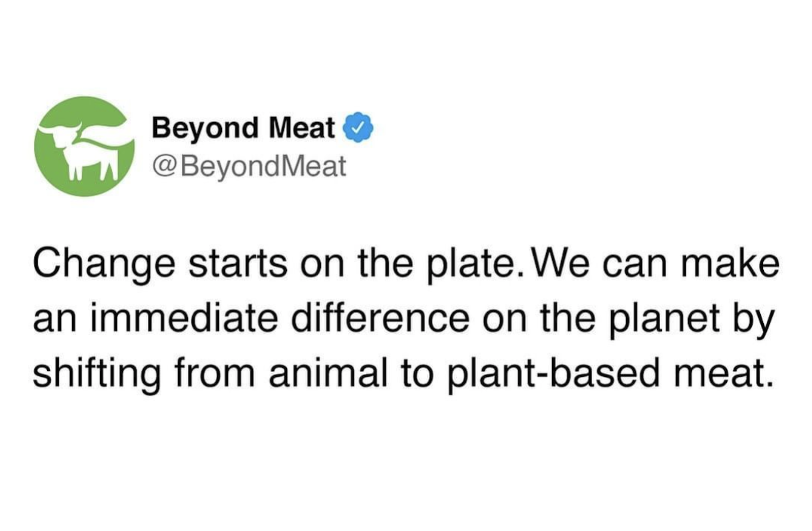812x531 pixels.
Task: Click the word "immediate" in the tweet
Action: tap(185, 319)
